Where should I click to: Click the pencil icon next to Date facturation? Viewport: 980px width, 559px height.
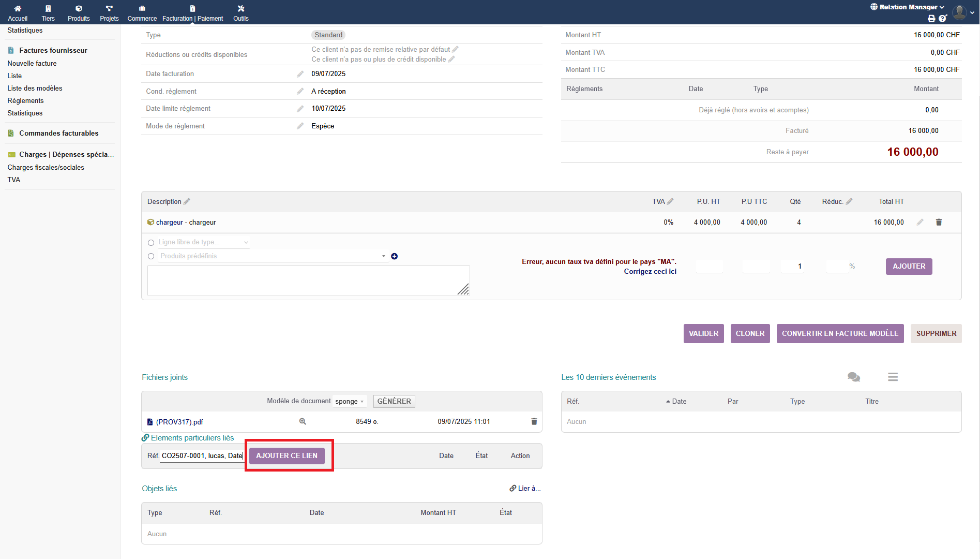(x=300, y=74)
